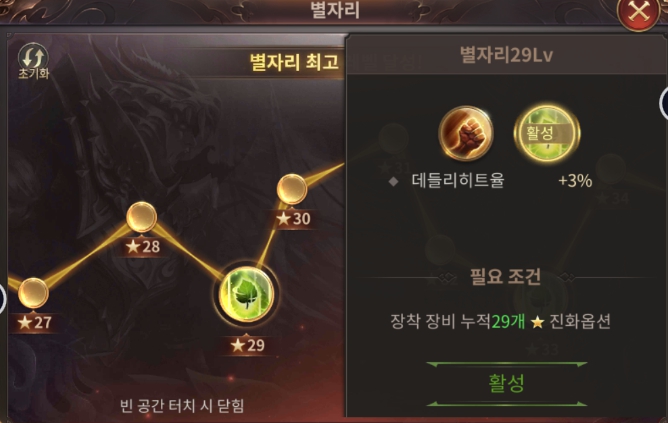Click the ★30 level label
Image resolution: width=668 pixels, height=423 pixels.
[x=293, y=219]
